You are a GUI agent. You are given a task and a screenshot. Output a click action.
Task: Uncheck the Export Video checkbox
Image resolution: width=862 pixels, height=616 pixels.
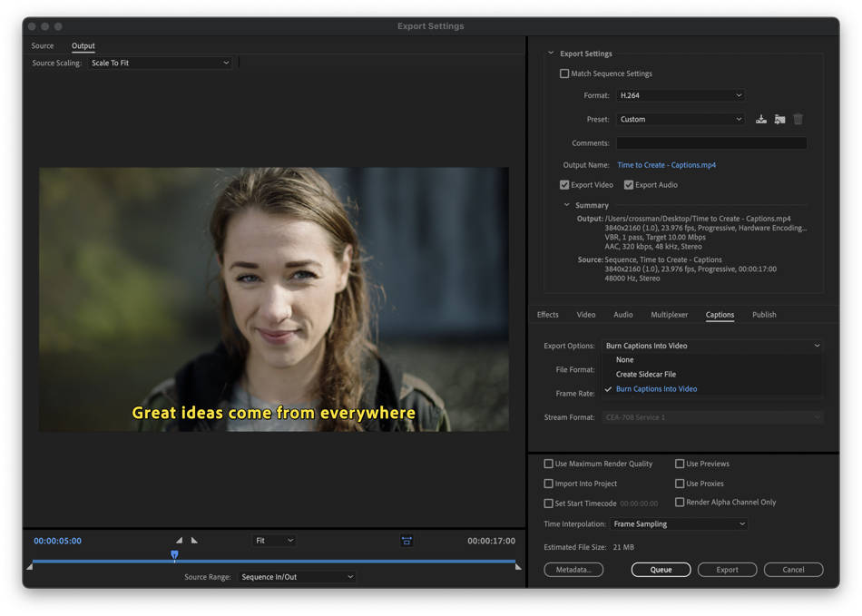pyautogui.click(x=564, y=185)
